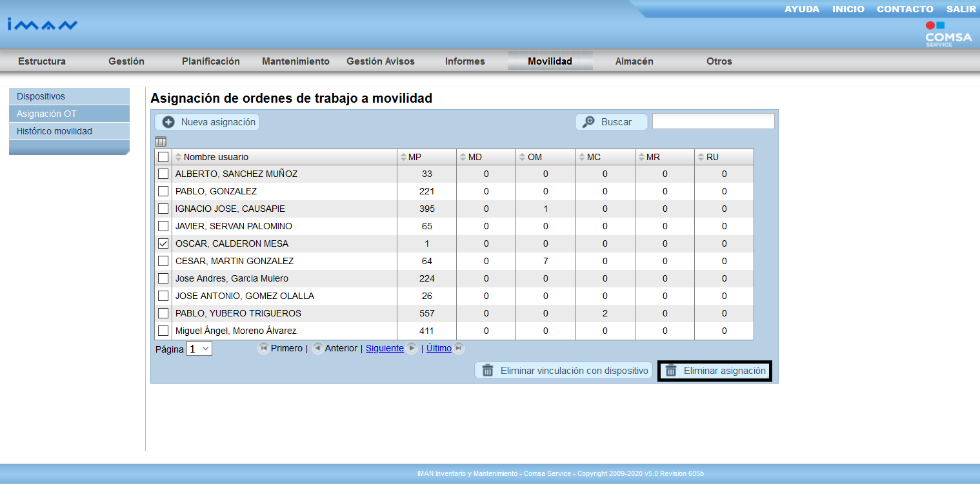Tick the checkbox for PABLO, GONZALEZ
The height and width of the screenshot is (485, 980).
[163, 191]
